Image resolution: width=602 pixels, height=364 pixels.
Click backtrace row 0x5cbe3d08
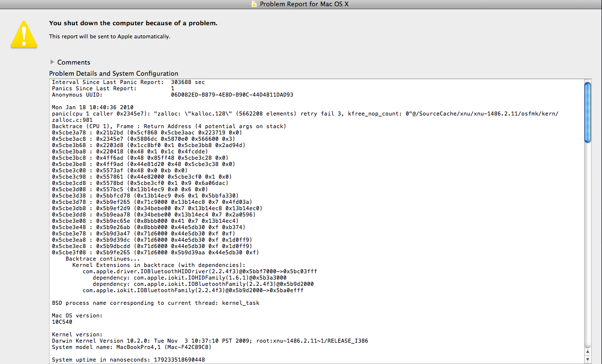(x=130, y=190)
